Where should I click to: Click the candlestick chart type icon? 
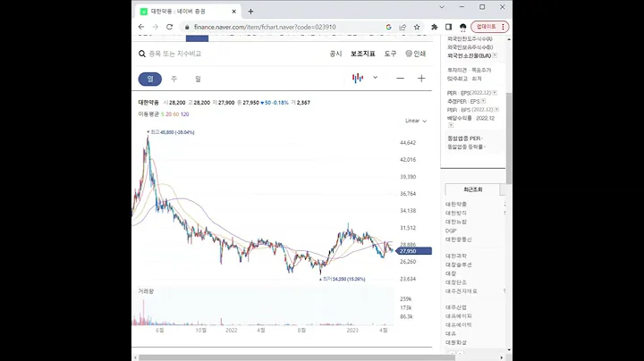pyautogui.click(x=358, y=78)
